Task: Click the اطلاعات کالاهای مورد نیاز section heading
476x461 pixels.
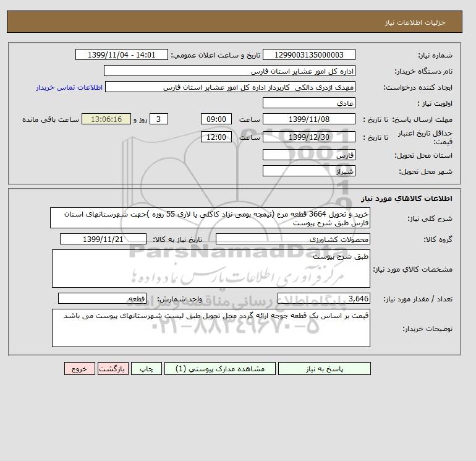Action: (x=407, y=199)
